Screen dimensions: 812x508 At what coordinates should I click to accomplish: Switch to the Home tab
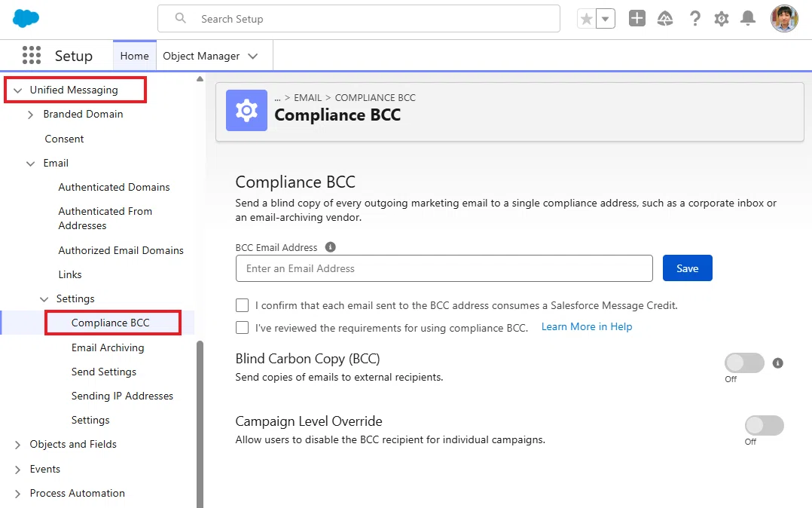click(x=135, y=56)
